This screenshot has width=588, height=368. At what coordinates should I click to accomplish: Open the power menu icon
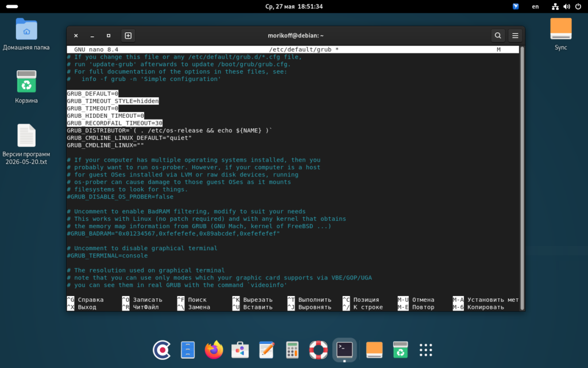coord(578,6)
